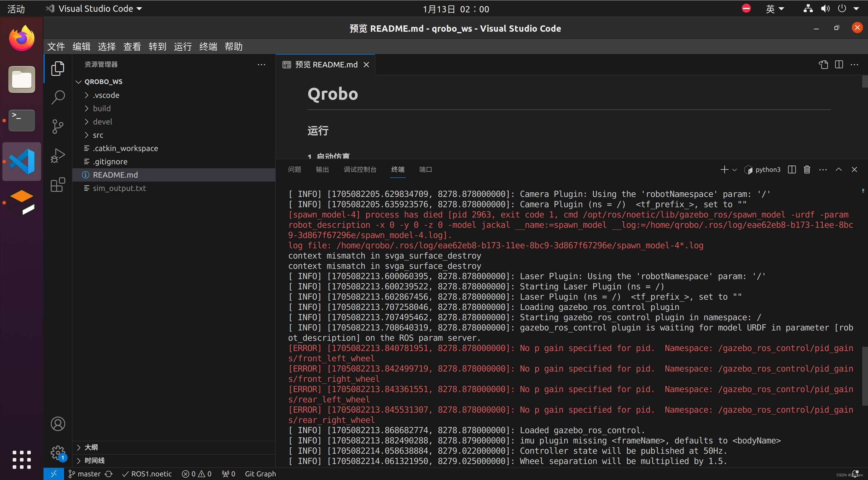This screenshot has height=480, width=868.
Task: Open Source Control view icon
Action: (x=58, y=126)
